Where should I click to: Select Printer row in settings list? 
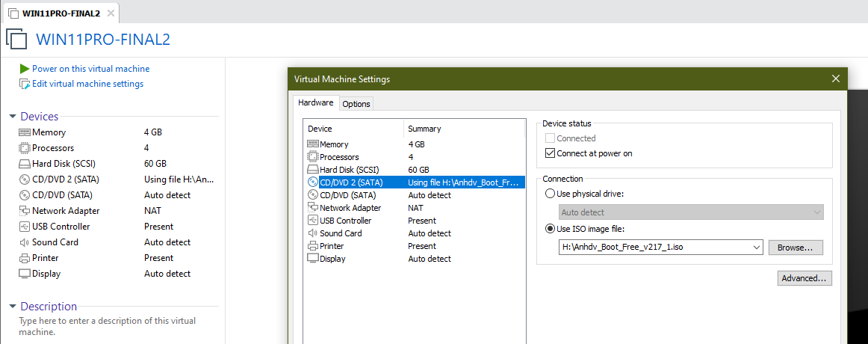(415, 246)
